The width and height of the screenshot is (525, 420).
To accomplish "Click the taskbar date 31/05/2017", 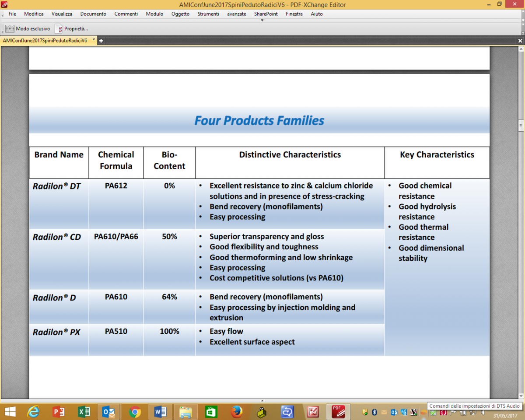I will click(x=505, y=416).
